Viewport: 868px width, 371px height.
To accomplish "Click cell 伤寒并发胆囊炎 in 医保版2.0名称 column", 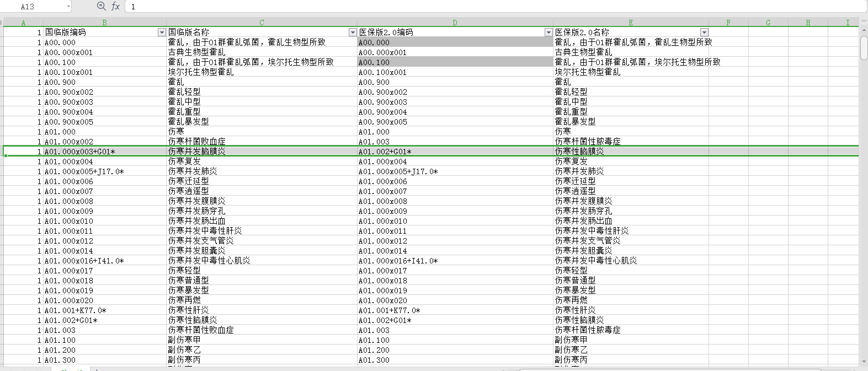I will (x=631, y=251).
